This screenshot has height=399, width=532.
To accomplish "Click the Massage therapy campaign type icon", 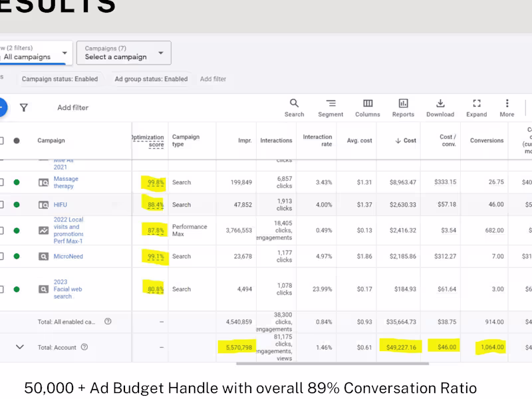I will tap(43, 182).
